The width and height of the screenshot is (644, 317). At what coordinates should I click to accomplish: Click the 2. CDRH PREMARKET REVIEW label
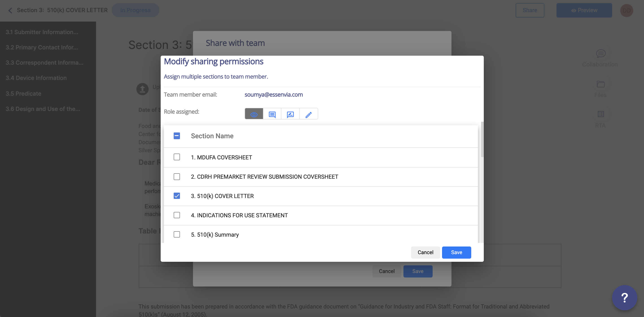tap(265, 177)
